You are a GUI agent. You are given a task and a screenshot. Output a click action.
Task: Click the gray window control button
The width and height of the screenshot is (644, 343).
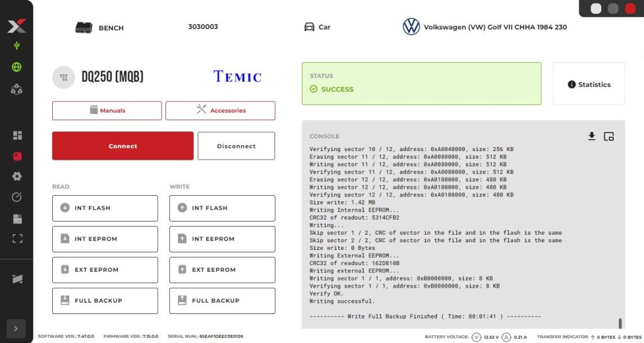[613, 9]
